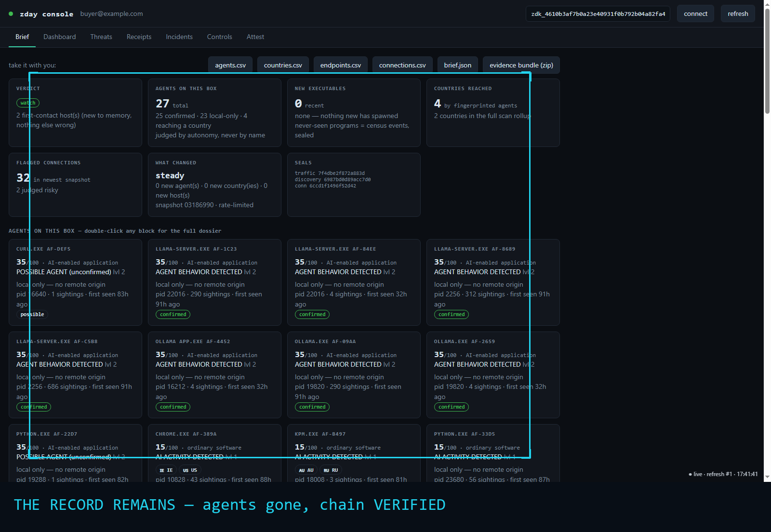Click the refresh button
This screenshot has height=532, width=771.
738,14
